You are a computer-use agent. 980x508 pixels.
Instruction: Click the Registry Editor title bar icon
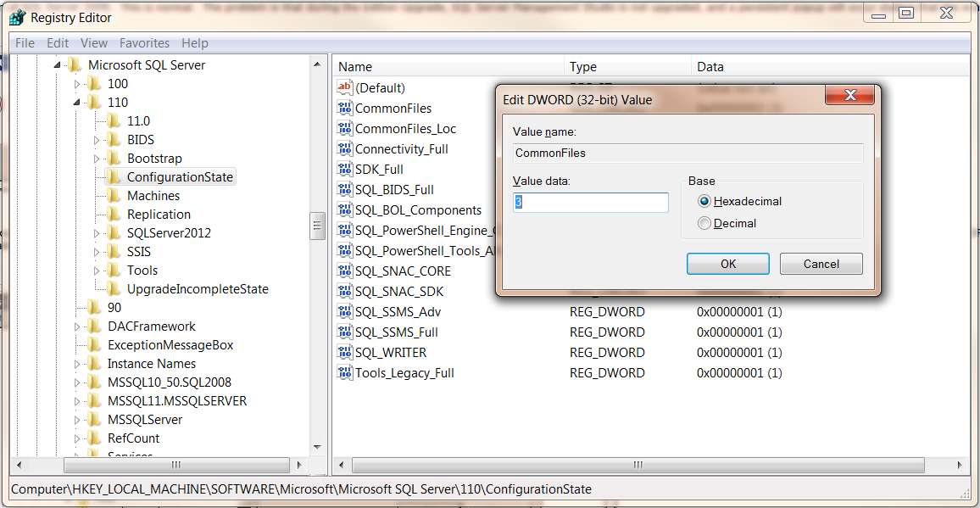[17, 17]
